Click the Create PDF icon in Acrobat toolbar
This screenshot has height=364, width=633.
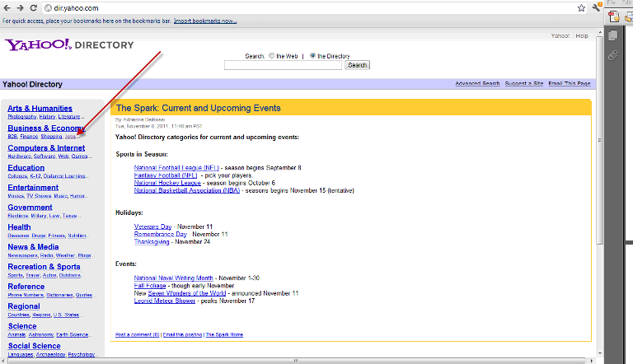click(x=614, y=16)
